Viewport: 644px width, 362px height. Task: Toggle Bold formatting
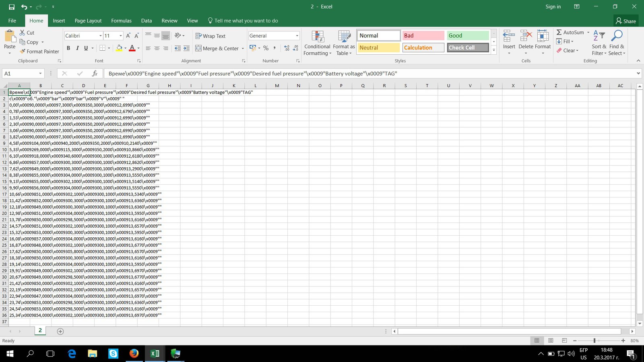pyautogui.click(x=68, y=48)
